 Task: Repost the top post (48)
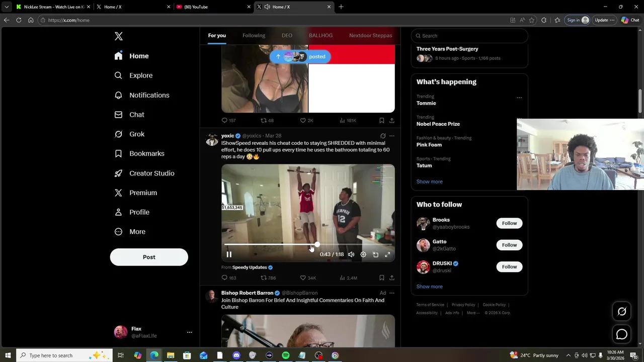[x=267, y=120]
